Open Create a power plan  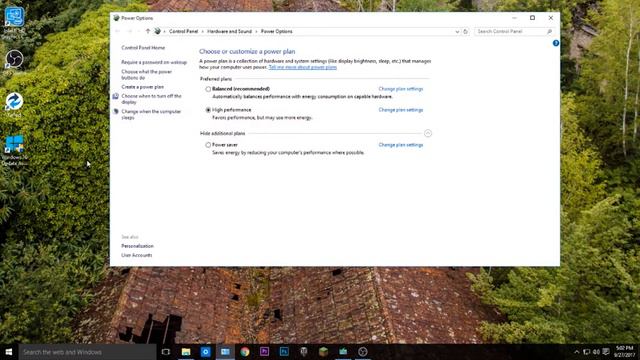[142, 87]
